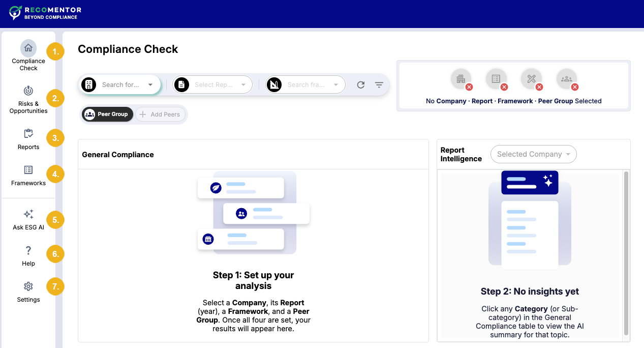644x348 pixels.
Task: Launch Ask ESG AI
Action: pos(28,220)
